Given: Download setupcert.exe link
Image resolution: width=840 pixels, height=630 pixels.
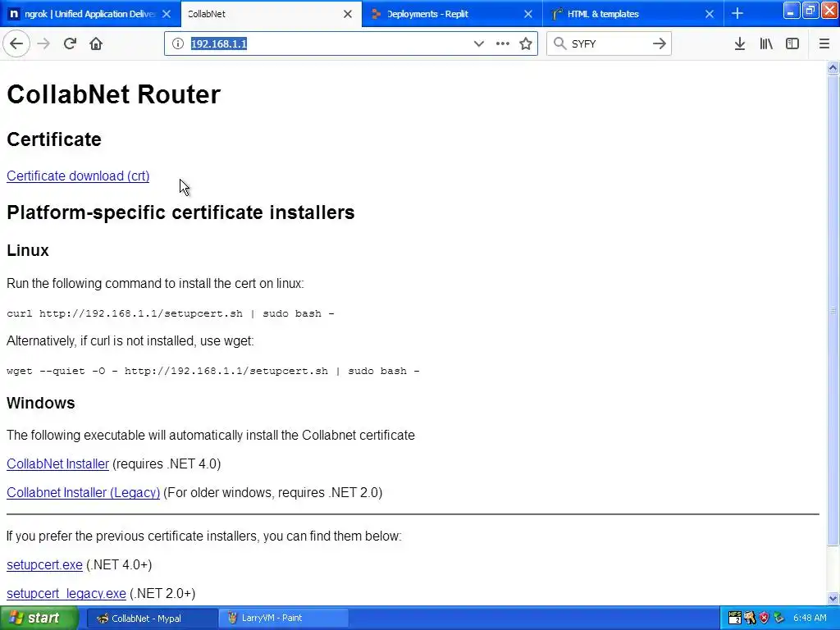Looking at the screenshot, I should tap(44, 564).
